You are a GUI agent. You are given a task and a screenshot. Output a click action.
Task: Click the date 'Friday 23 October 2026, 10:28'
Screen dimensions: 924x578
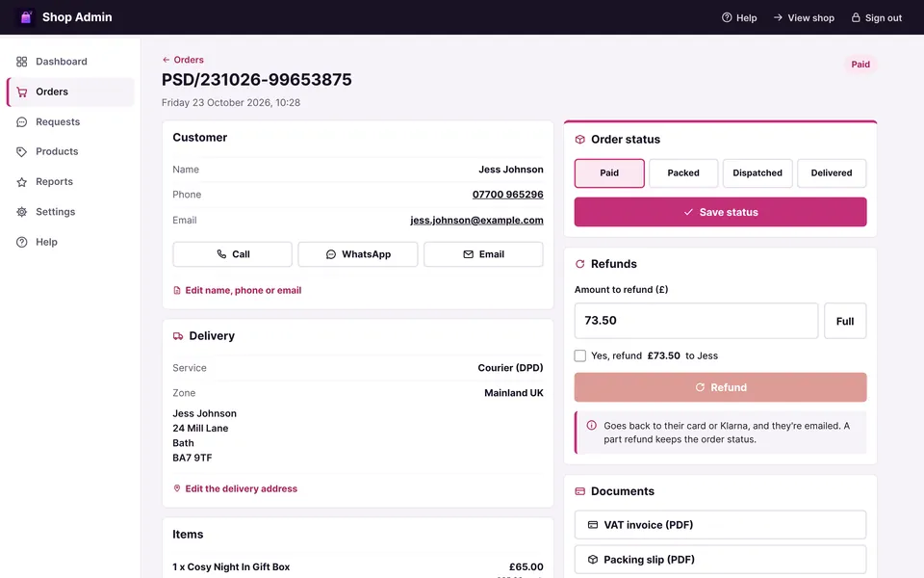coord(231,103)
